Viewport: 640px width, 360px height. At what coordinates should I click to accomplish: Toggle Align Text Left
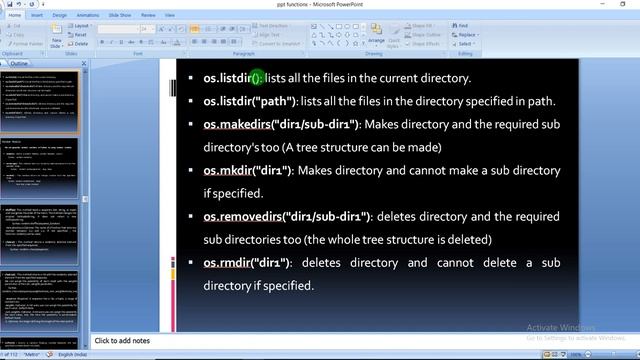pos(194,42)
